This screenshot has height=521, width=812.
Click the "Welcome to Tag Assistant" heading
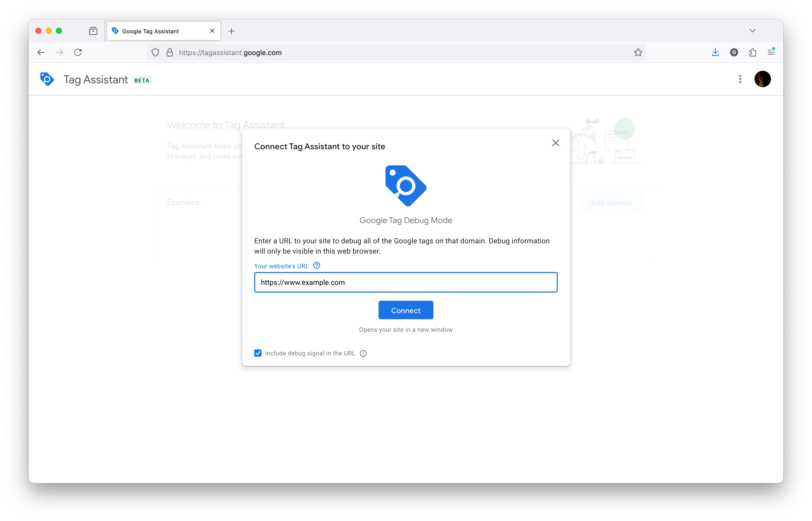tap(226, 125)
